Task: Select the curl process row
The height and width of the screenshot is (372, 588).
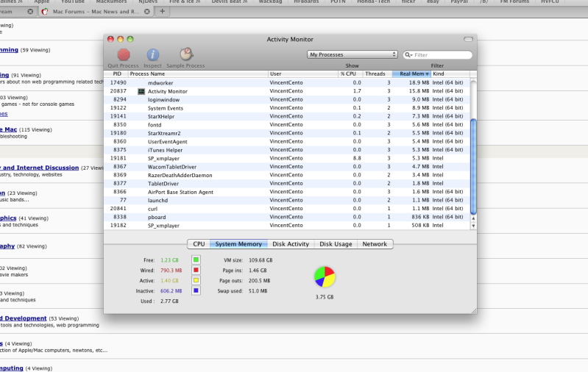Action: click(286, 209)
